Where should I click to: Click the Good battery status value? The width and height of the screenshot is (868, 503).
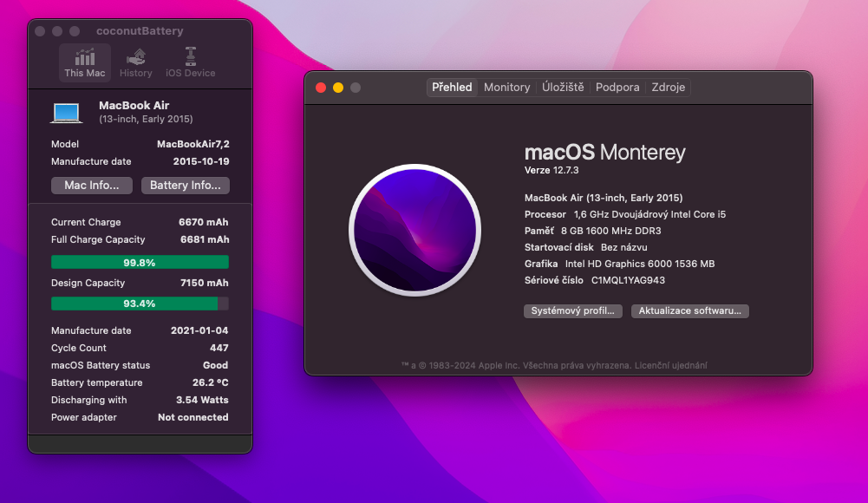point(215,365)
